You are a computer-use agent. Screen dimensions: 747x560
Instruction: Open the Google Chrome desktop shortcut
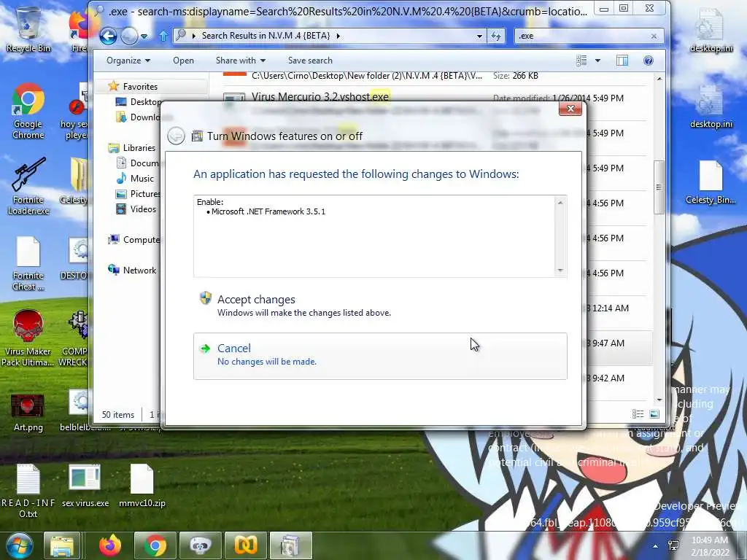(28, 111)
